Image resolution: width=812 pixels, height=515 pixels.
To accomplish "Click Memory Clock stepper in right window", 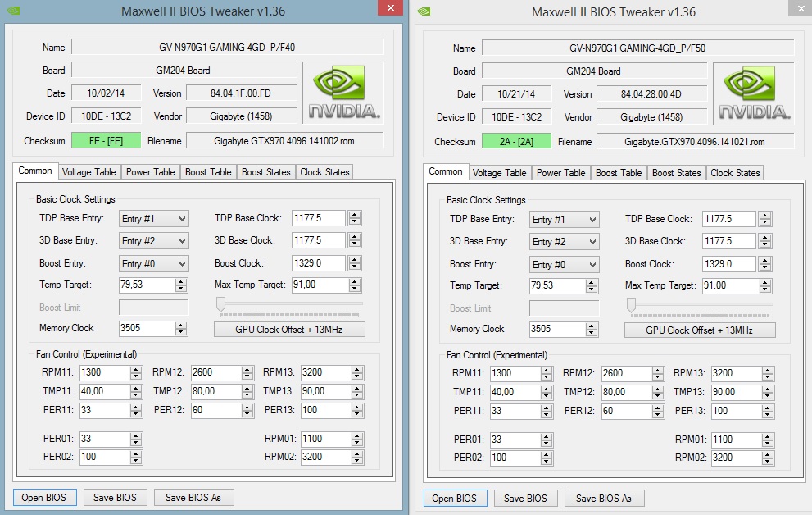I will tap(592, 330).
